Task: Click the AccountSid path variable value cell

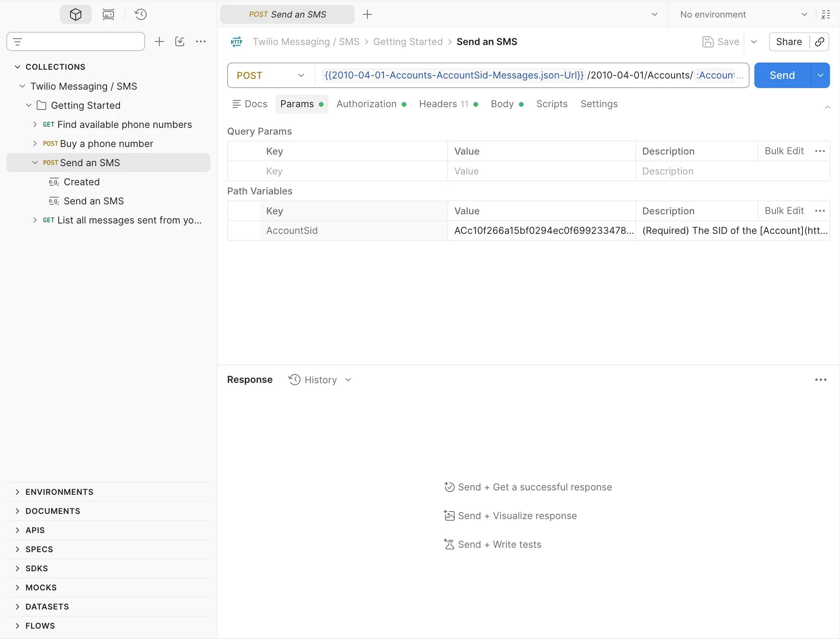Action: click(542, 231)
